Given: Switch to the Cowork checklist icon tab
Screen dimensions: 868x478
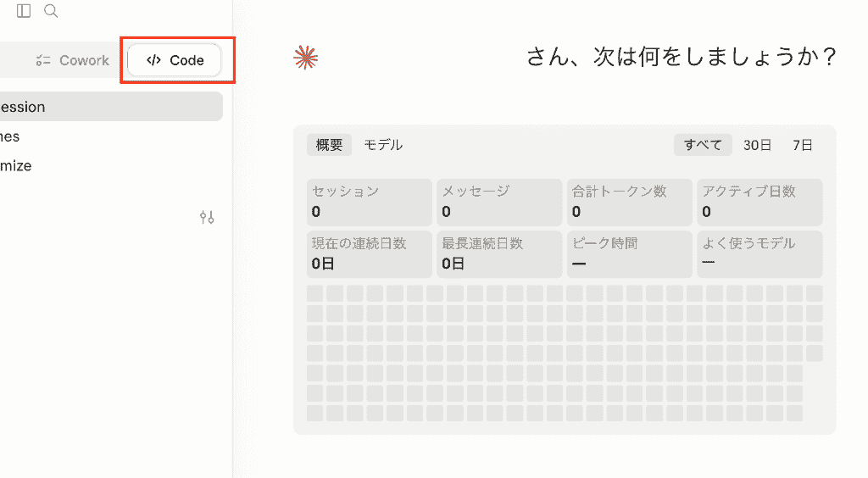Looking at the screenshot, I should tap(72, 60).
